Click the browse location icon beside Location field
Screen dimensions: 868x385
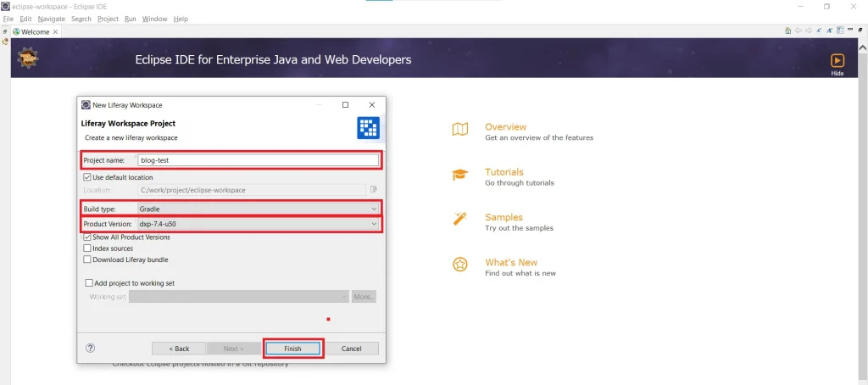point(373,190)
